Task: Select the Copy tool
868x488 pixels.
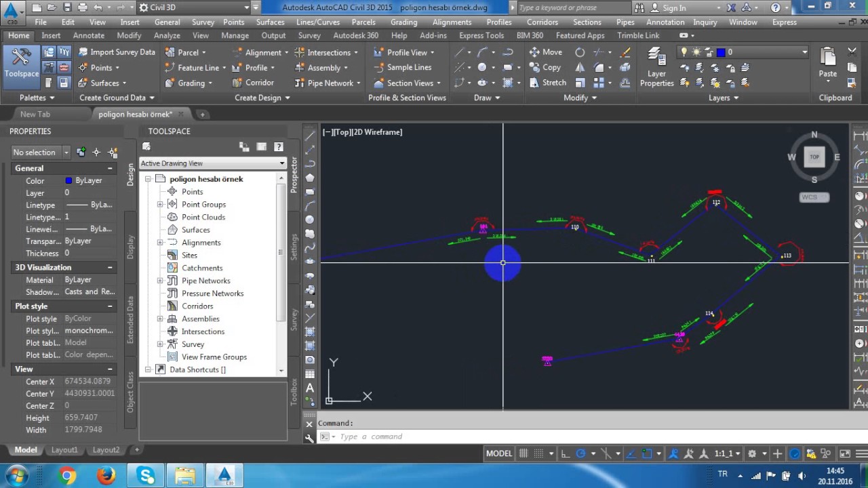Action: pyautogui.click(x=545, y=68)
